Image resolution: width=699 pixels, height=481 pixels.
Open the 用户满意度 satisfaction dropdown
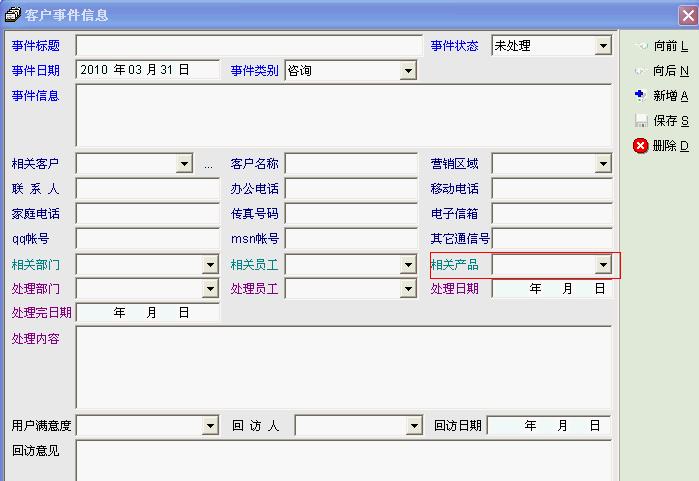[210, 426]
